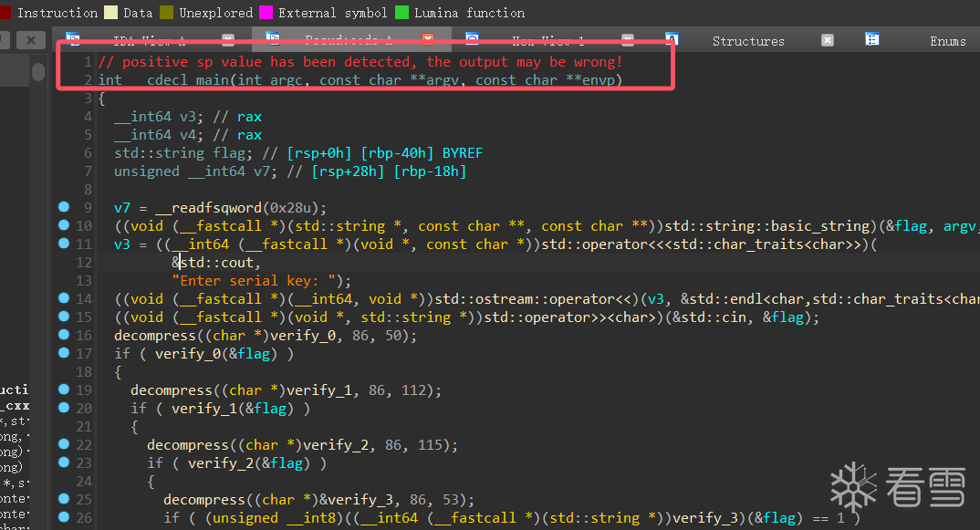Toggle breakpoint on line 20

pyautogui.click(x=64, y=408)
